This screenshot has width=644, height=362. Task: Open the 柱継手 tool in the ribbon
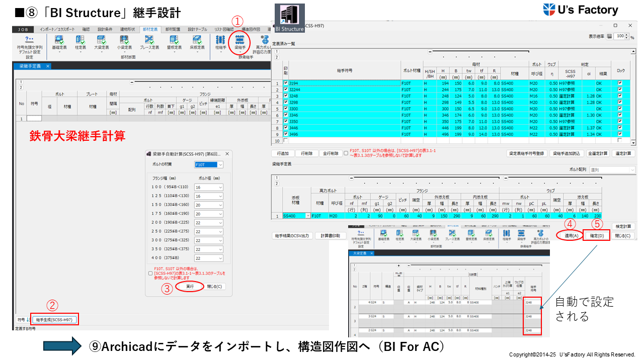click(x=220, y=41)
